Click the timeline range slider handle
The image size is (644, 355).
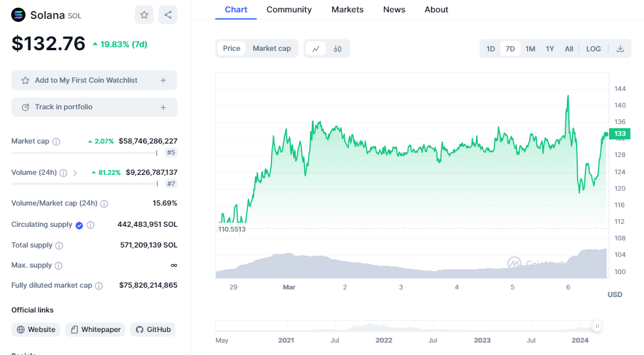click(597, 326)
